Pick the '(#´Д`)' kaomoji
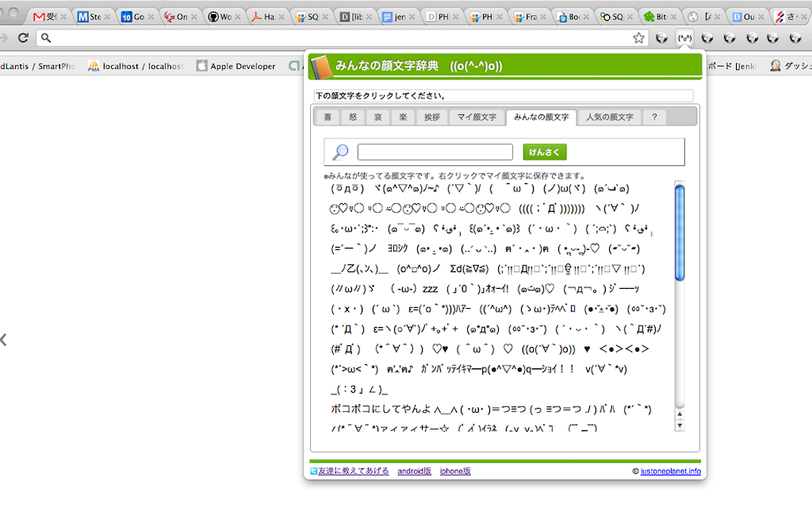This screenshot has height=508, width=812. pos(346,349)
